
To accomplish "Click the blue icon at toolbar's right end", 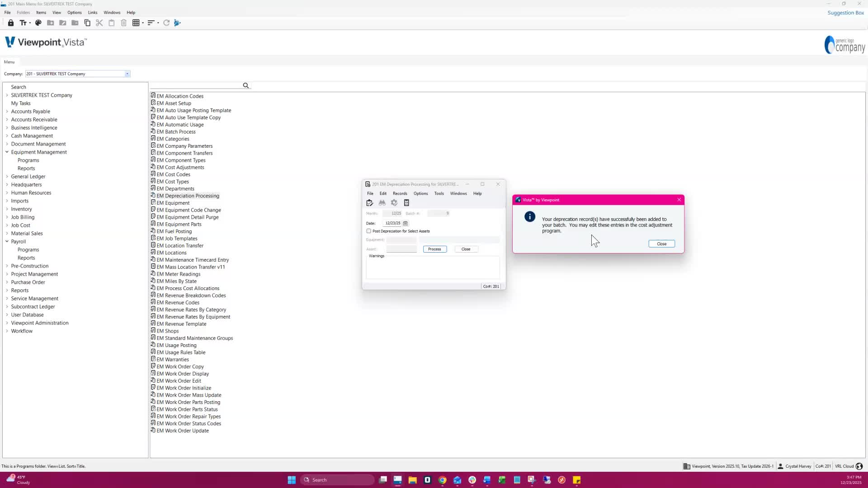I will point(177,23).
